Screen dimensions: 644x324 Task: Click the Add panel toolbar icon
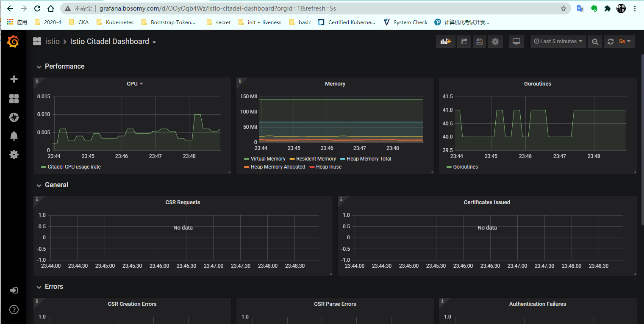[446, 42]
